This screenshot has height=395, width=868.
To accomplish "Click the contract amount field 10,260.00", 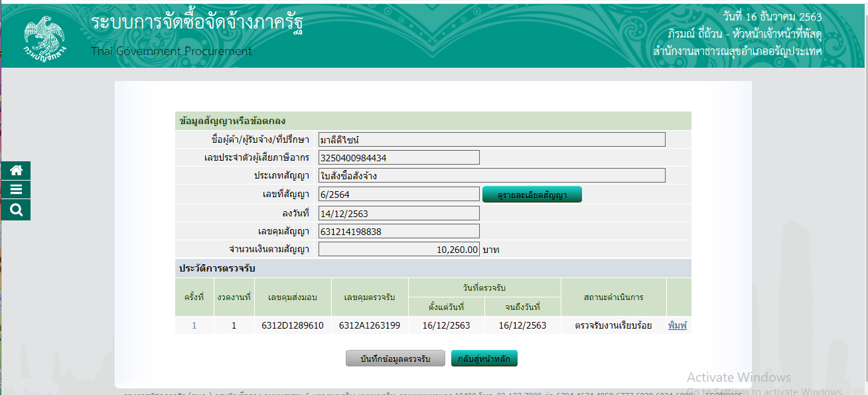I will tap(398, 250).
